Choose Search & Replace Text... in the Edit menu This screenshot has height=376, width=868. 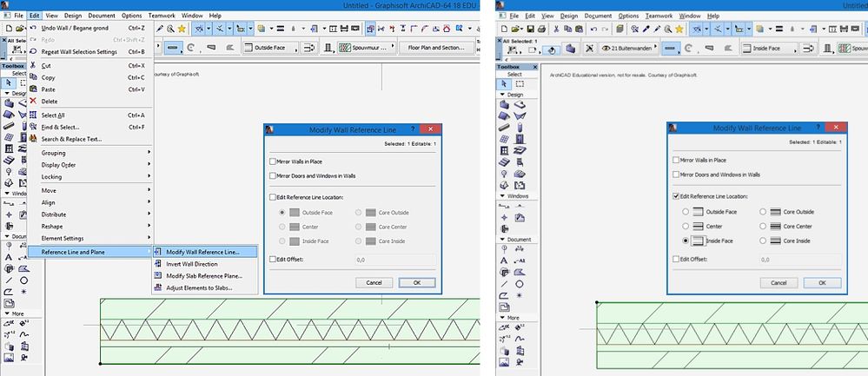click(x=90, y=139)
